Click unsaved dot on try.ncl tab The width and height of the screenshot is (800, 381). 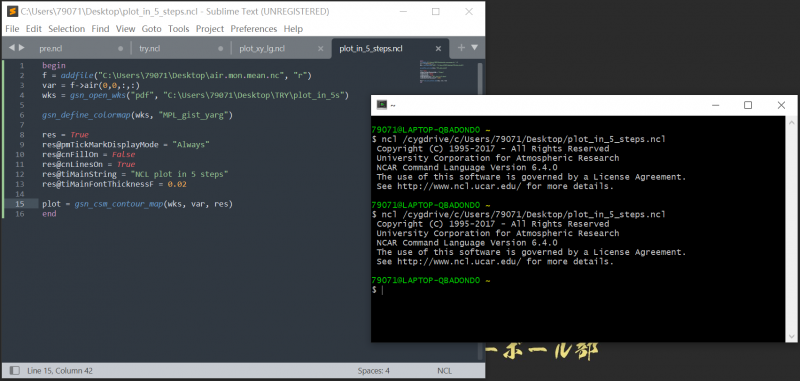coord(220,48)
